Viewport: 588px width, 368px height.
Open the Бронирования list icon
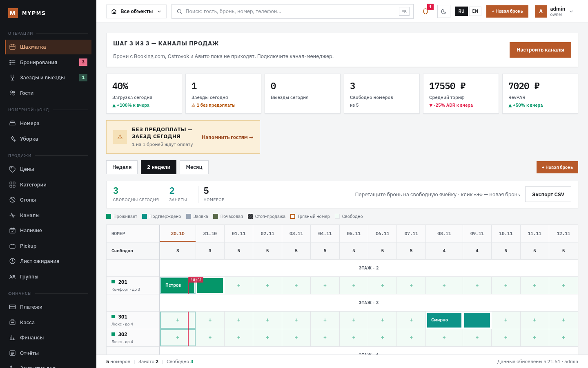tap(13, 62)
